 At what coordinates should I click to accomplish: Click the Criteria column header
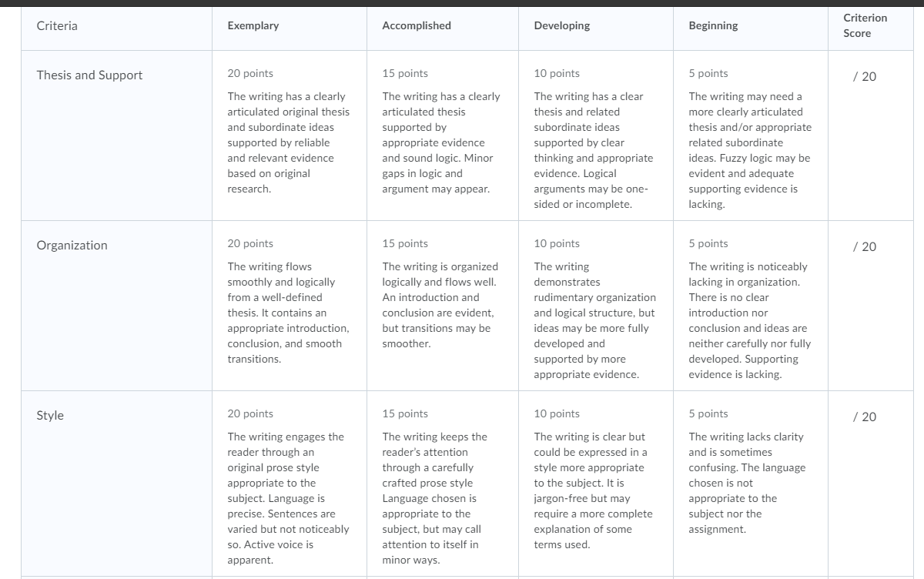point(57,25)
